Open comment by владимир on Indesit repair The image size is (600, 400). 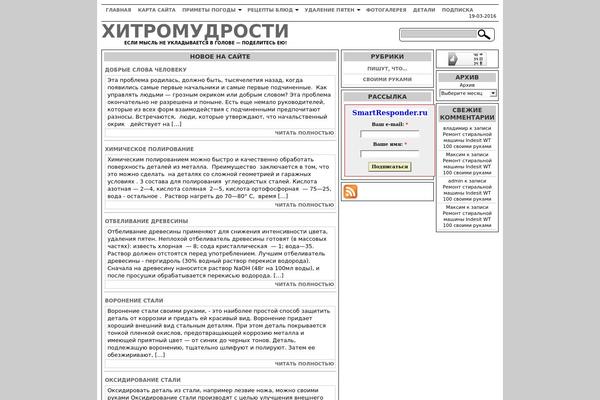467,137
